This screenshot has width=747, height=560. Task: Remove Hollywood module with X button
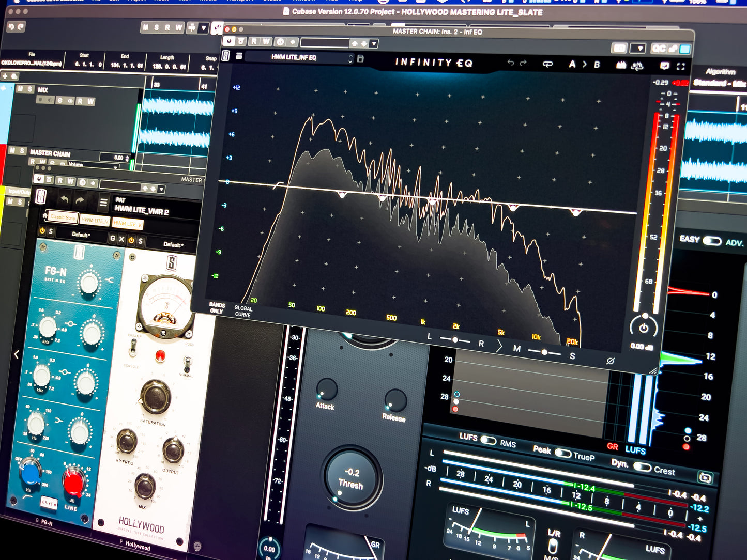click(121, 239)
